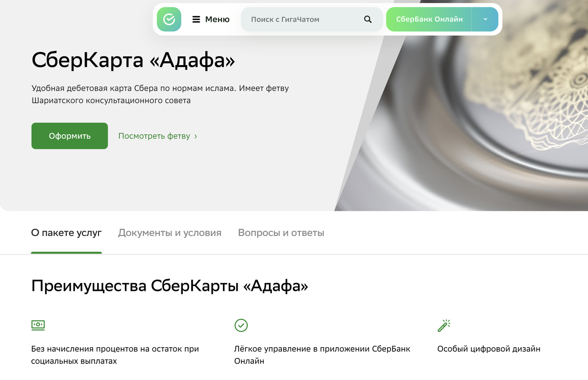Click the Sber logo icon
Viewport: 588px width, 380px height.
click(x=169, y=19)
